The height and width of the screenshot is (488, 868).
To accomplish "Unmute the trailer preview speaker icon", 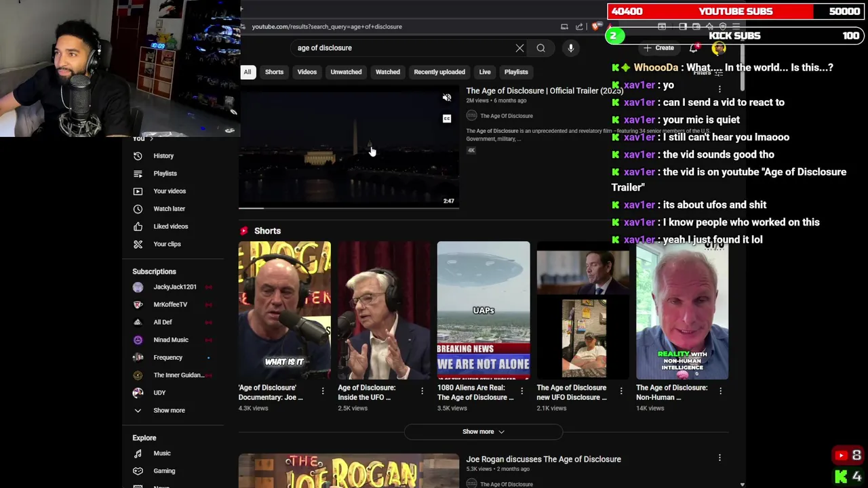I will [x=447, y=98].
